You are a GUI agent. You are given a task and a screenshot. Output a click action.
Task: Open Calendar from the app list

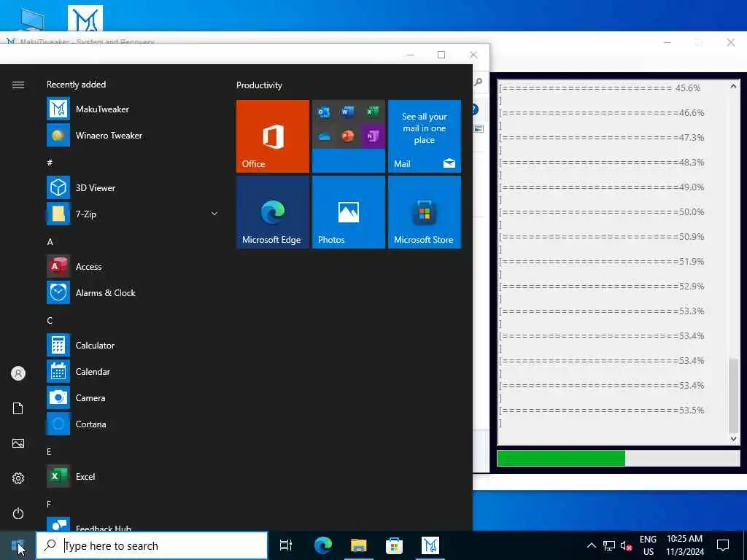click(x=133, y=371)
